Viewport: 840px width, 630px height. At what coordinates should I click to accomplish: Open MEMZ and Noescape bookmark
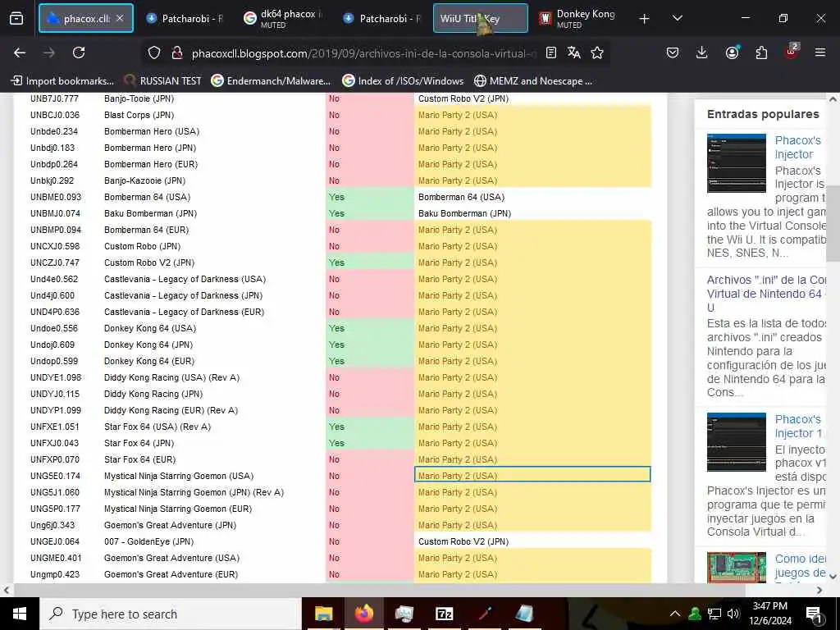tap(533, 81)
